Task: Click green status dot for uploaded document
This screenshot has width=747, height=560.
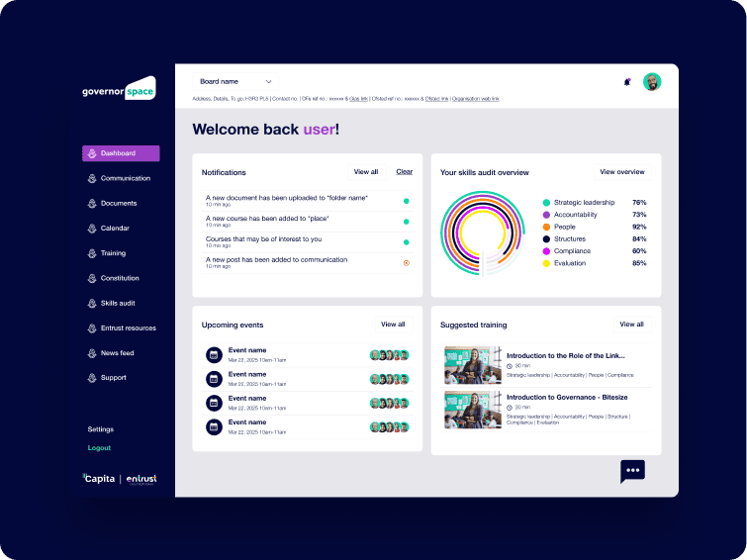Action: point(406,201)
